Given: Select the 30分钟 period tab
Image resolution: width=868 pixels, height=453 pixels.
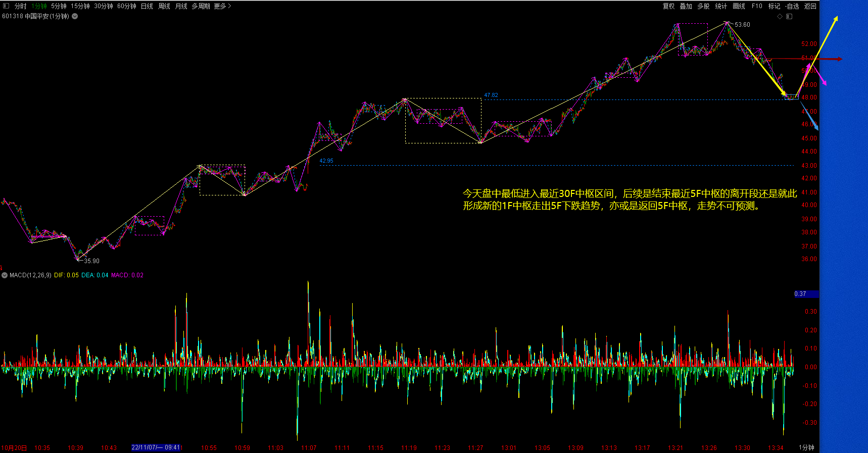Looking at the screenshot, I should (x=103, y=6).
